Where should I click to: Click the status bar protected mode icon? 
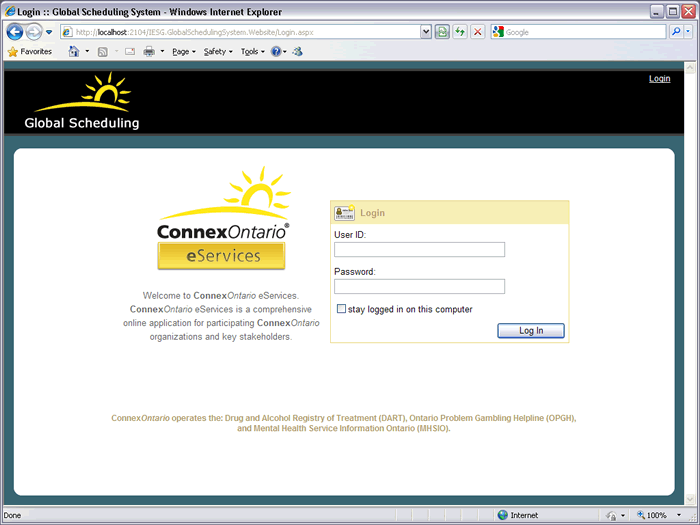coord(611,516)
